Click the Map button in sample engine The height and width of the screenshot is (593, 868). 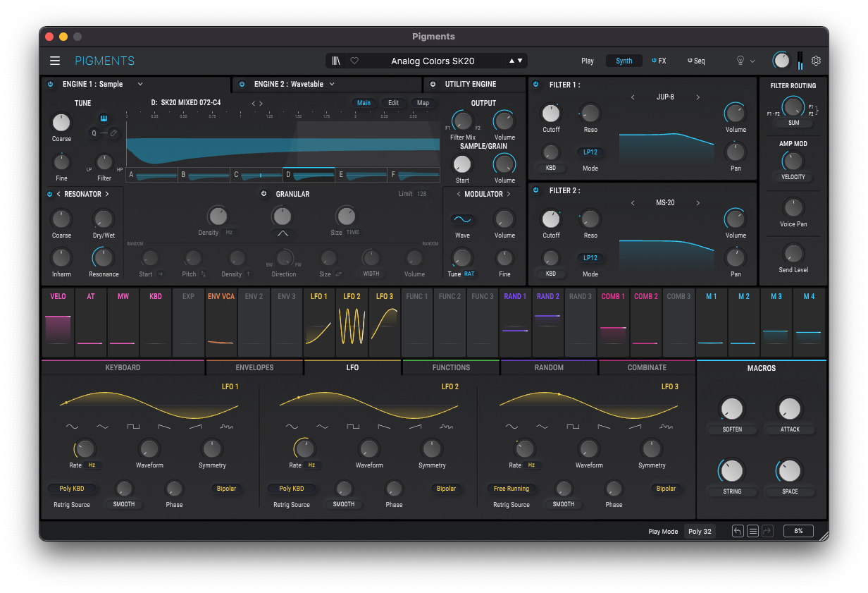tap(423, 103)
